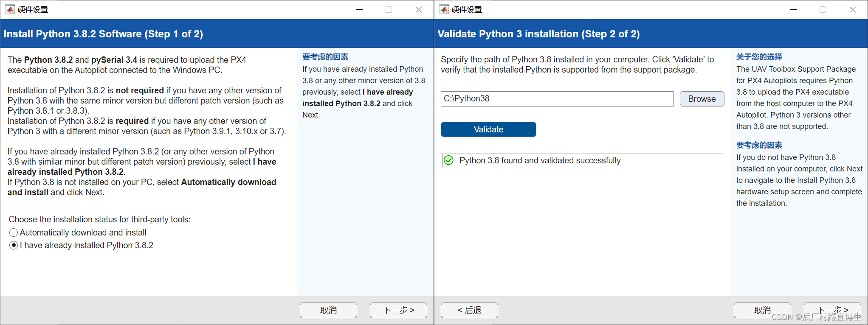
Task: Click the 要考虑的因素 heading in the right window
Action: tap(759, 145)
